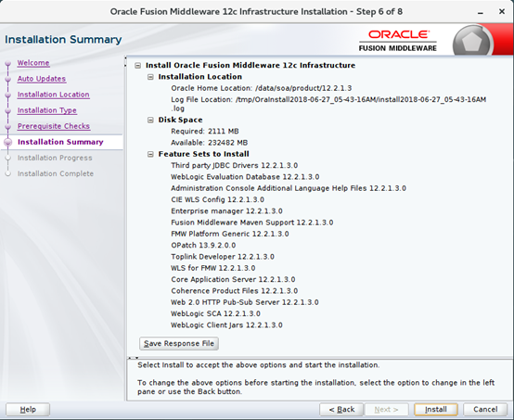Click the Disk Space heading text
Image resolution: width=514 pixels, height=420 pixels.
pos(180,120)
